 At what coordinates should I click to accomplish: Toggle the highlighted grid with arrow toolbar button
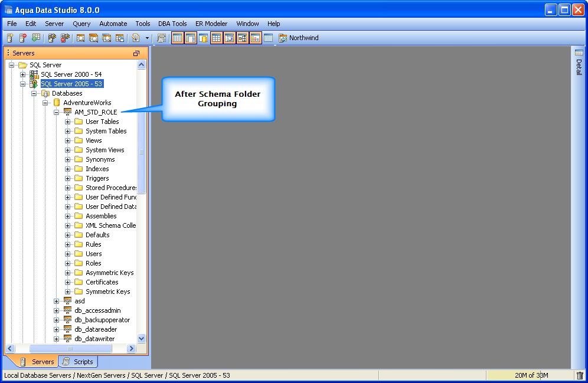point(229,38)
